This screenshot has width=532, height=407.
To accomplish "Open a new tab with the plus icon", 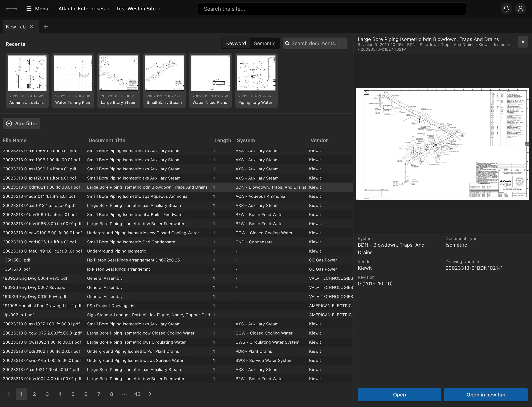I will pyautogui.click(x=45, y=27).
